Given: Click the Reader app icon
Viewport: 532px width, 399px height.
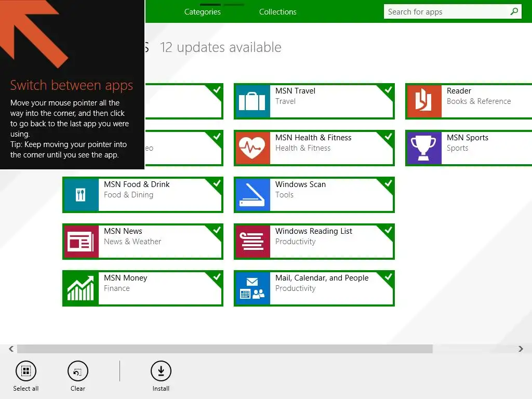Looking at the screenshot, I should pyautogui.click(x=424, y=101).
